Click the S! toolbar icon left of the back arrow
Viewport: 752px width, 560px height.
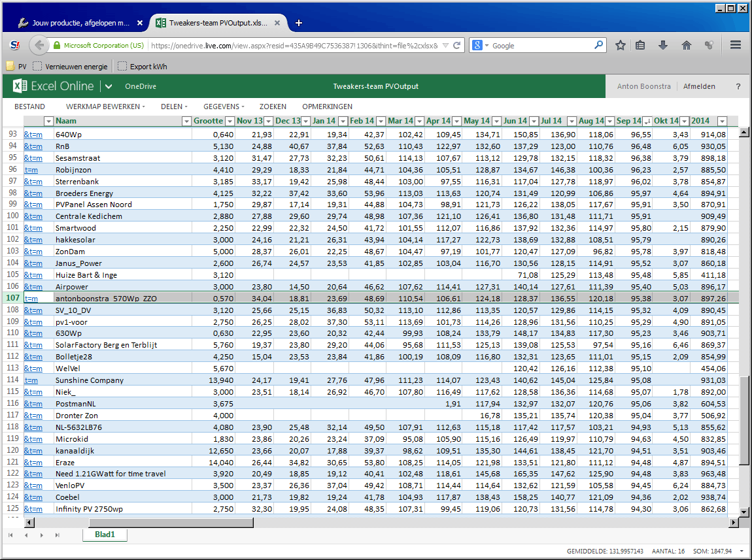coord(15,46)
